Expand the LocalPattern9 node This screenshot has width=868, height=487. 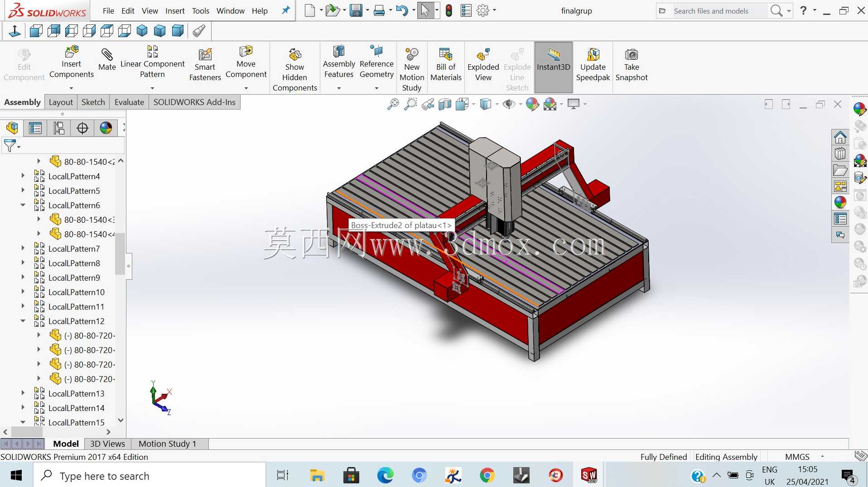23,277
